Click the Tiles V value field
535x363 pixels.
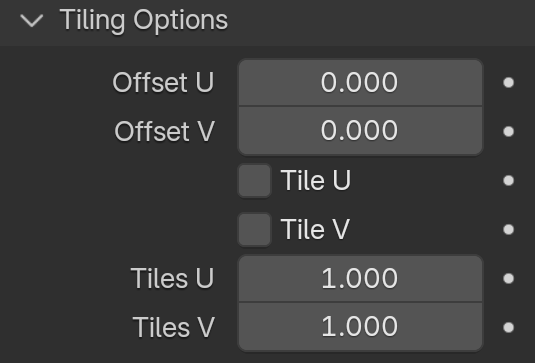[360, 327]
